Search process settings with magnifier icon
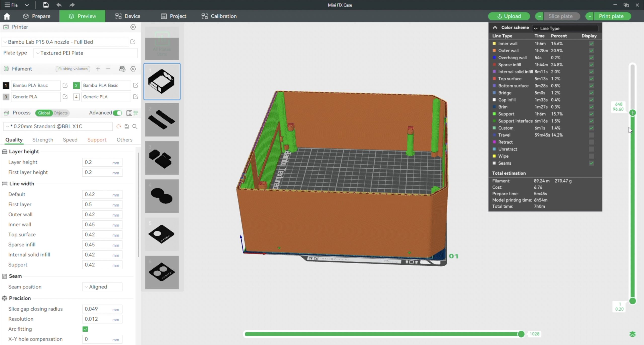644x345 pixels. [x=135, y=126]
